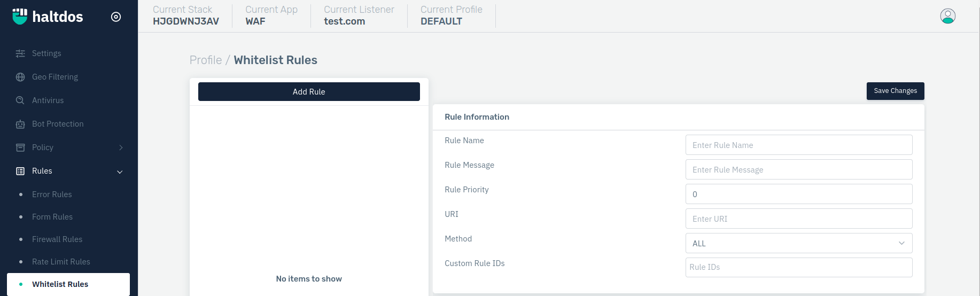
Task: Click the Current Listener test.com selector
Action: [359, 15]
